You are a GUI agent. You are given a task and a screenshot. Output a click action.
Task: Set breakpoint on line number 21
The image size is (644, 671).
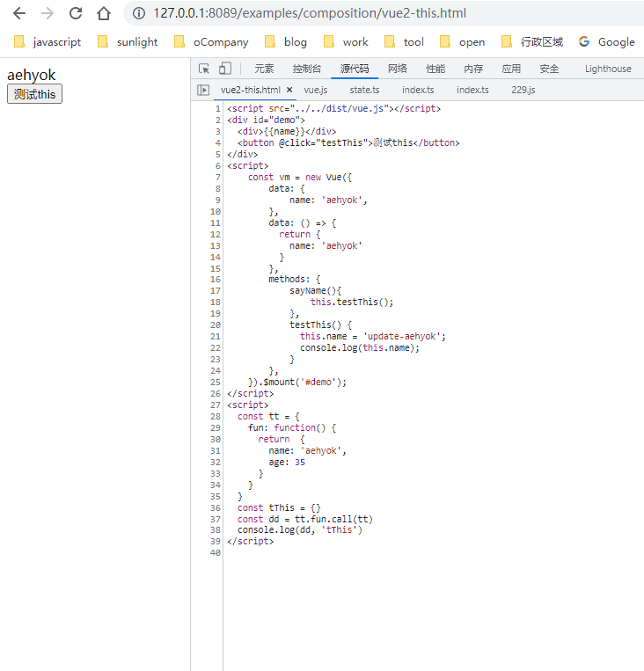pyautogui.click(x=216, y=336)
